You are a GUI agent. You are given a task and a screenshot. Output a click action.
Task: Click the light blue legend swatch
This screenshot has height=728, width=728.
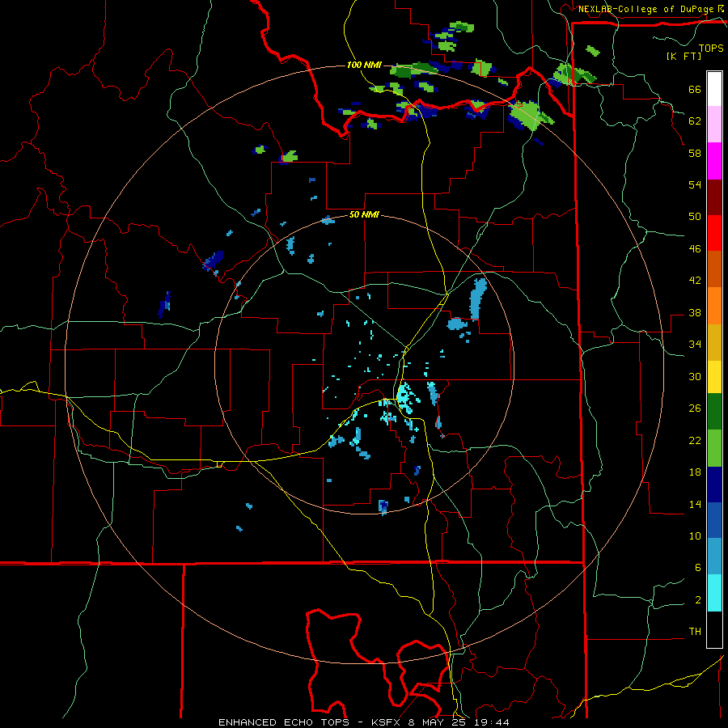tap(714, 557)
